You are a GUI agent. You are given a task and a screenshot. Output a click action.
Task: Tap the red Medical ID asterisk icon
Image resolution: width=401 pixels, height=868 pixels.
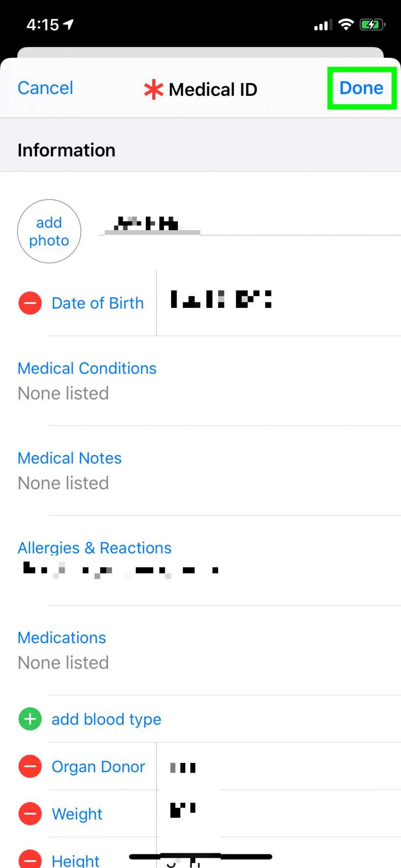(154, 89)
